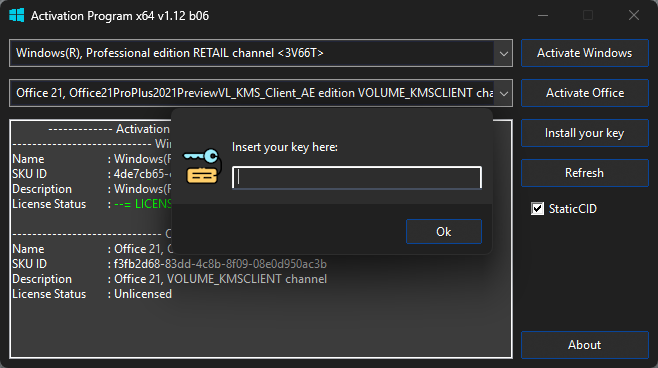
Task: Click the Windows logo icon in title bar
Action: [16, 16]
